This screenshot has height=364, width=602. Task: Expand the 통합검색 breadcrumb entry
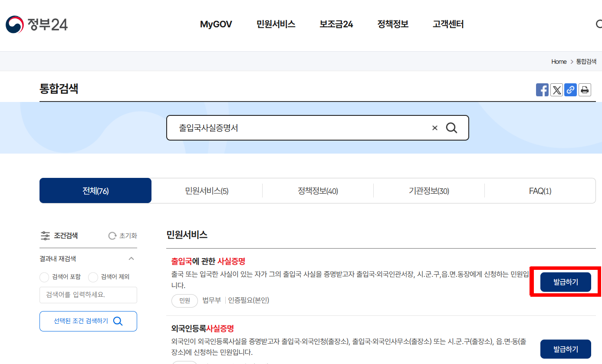tap(586, 61)
